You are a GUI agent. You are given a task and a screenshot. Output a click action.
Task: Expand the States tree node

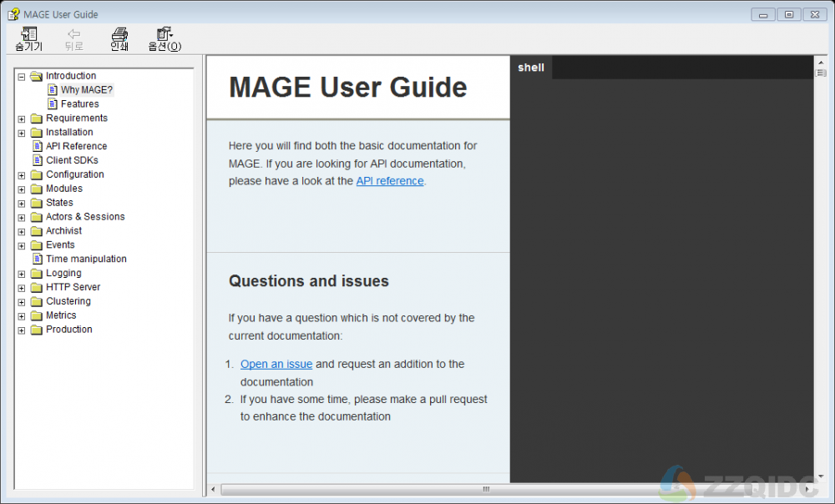coord(22,204)
